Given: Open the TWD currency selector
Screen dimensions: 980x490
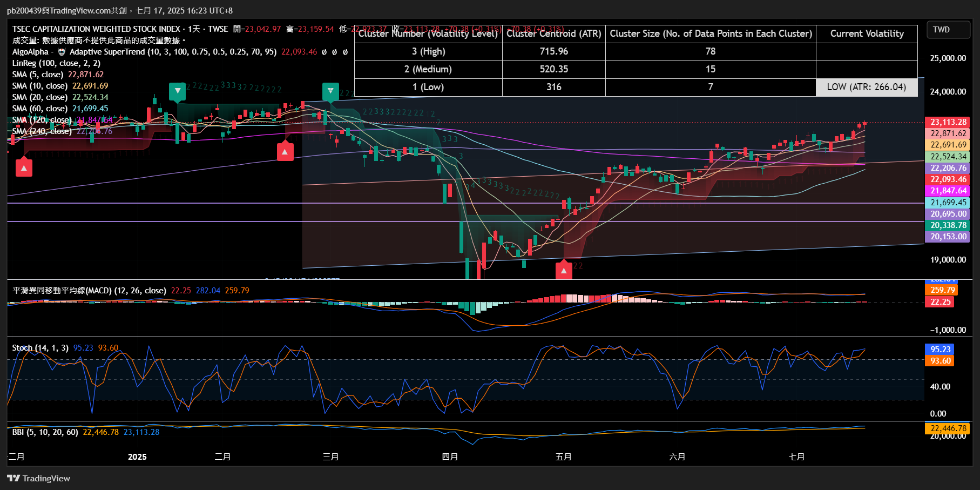Looking at the screenshot, I should tap(949, 30).
